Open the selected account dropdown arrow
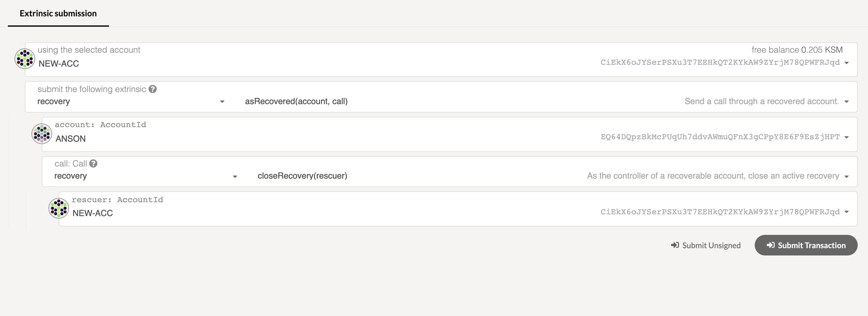The image size is (868, 316). 846,63
